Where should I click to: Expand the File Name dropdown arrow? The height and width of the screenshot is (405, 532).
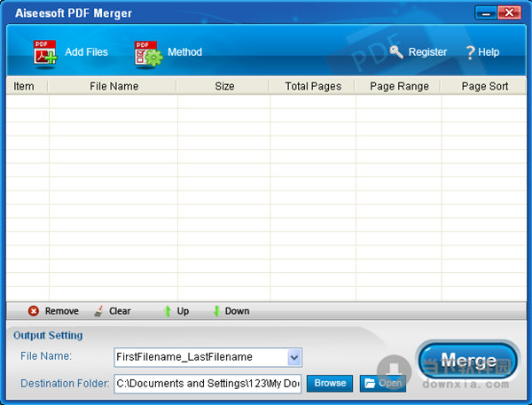(294, 357)
